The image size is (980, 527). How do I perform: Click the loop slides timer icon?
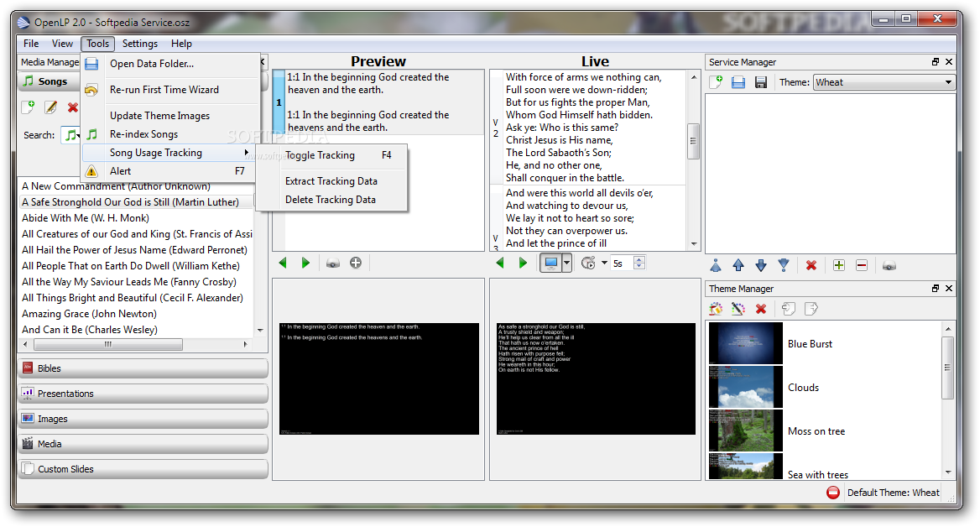click(x=588, y=263)
